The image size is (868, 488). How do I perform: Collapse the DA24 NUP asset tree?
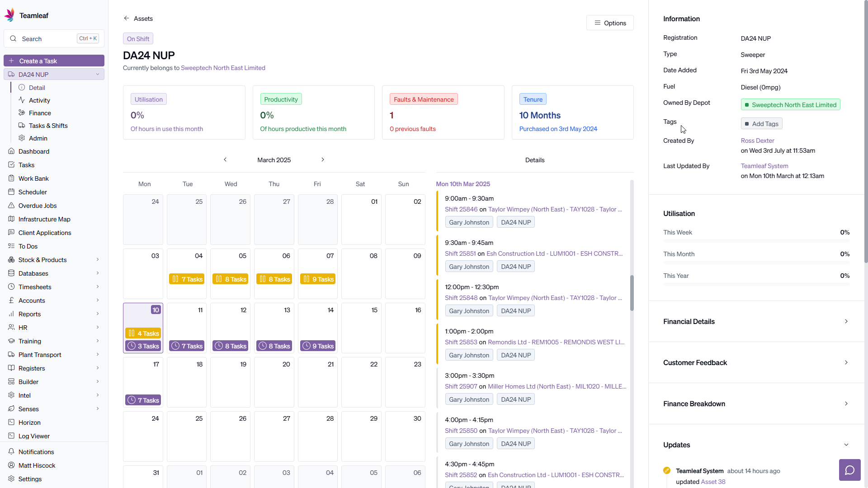(x=98, y=74)
